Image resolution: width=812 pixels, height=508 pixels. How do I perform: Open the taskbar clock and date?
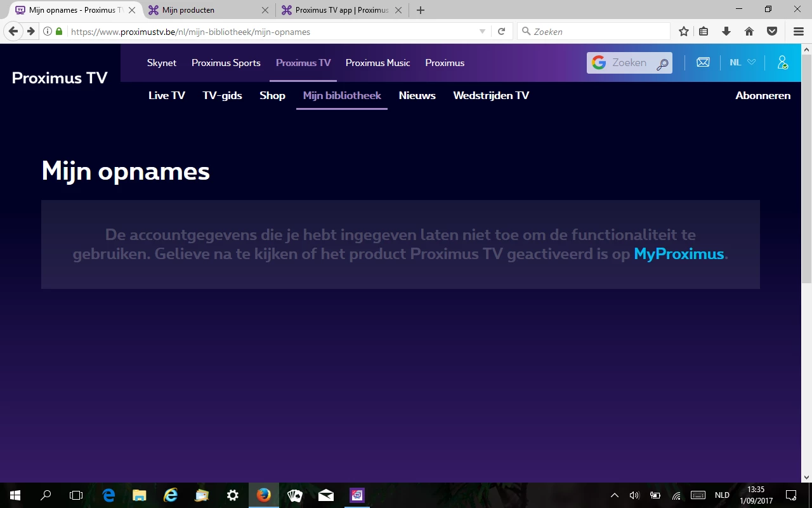[756, 495]
